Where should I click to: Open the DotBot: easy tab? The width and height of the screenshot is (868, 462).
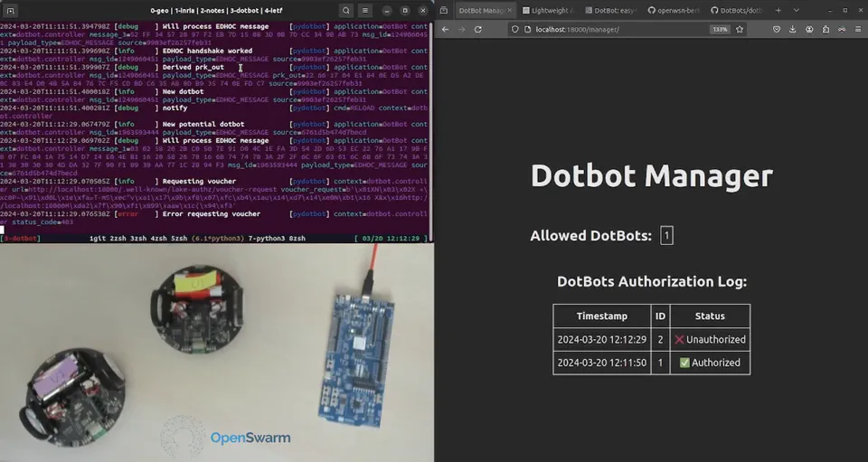(611, 11)
